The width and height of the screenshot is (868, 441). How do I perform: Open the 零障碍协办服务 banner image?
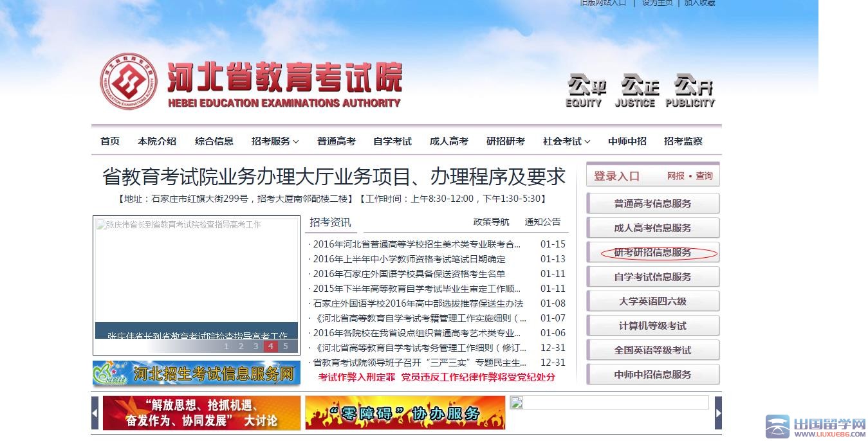(x=405, y=413)
